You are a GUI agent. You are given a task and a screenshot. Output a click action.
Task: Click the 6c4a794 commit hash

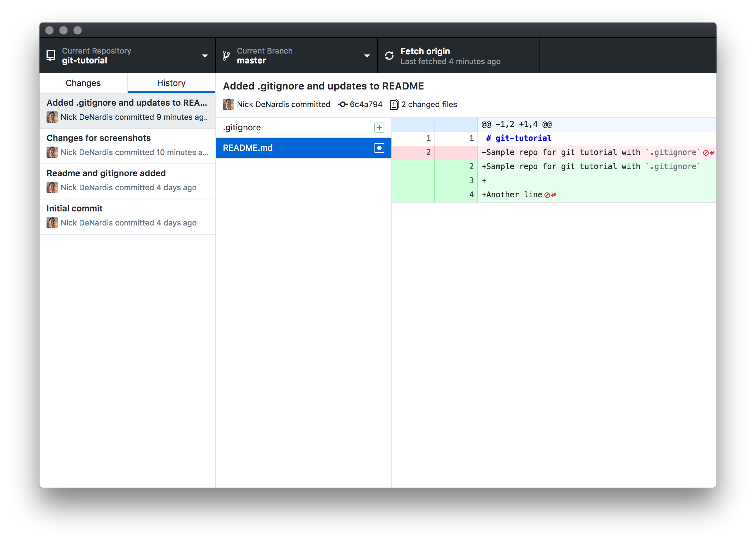[366, 104]
